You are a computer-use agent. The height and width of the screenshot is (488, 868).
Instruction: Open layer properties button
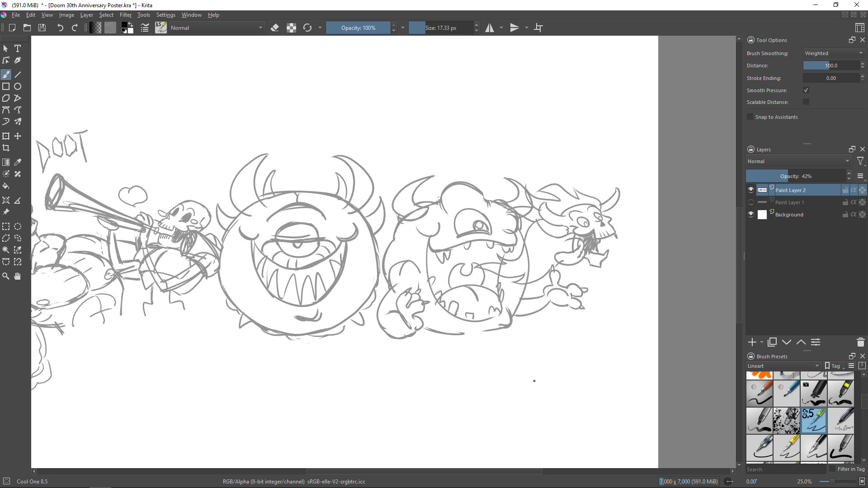pyautogui.click(x=816, y=342)
